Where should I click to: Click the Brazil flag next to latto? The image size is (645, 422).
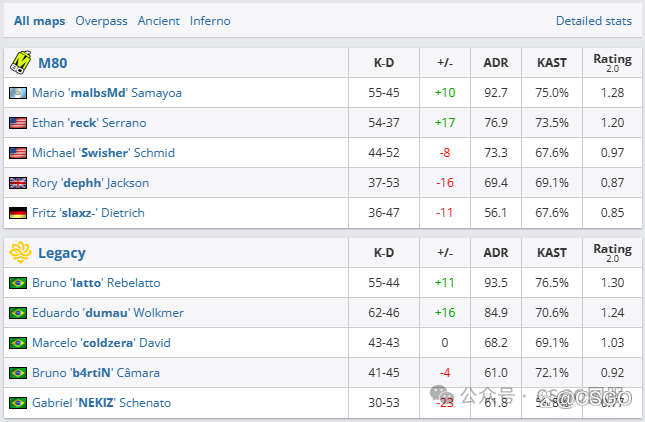pos(17,283)
